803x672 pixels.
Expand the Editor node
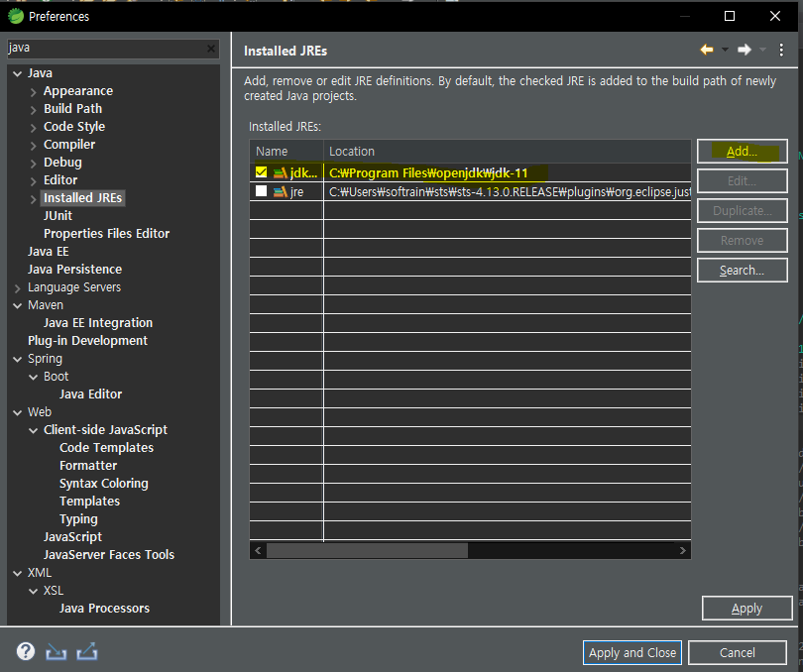point(34,181)
